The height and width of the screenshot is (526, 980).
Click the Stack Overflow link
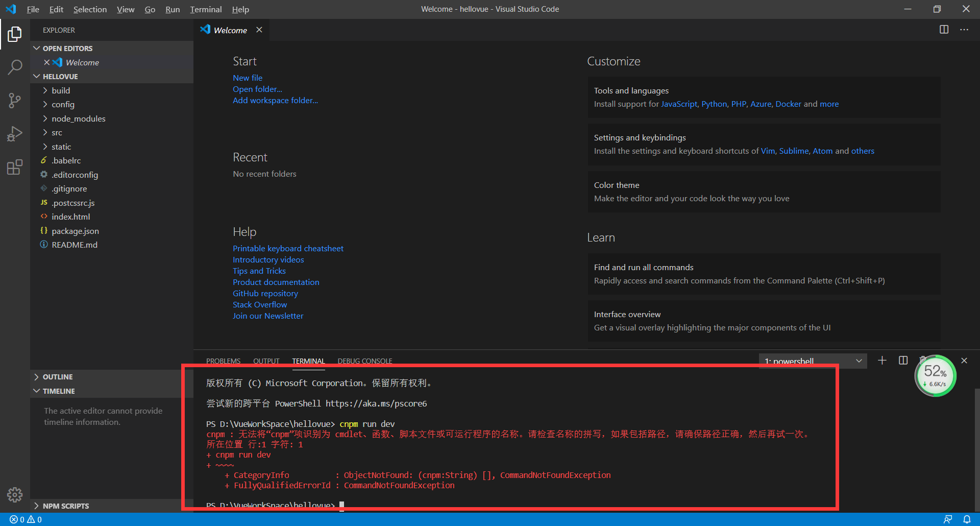coord(260,304)
